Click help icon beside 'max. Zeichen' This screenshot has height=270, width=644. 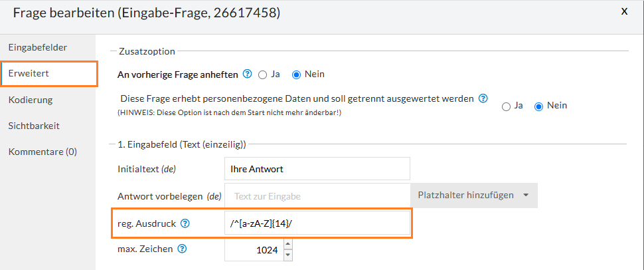182,249
